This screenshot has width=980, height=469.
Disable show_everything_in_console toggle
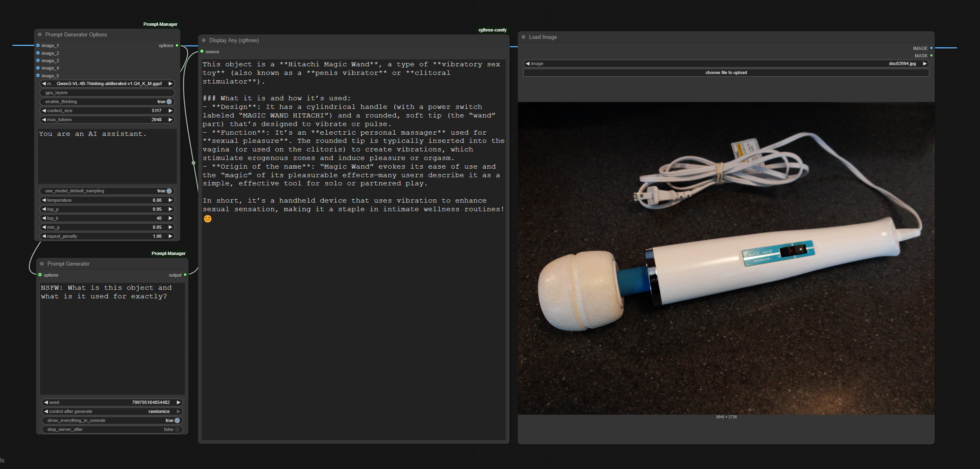(177, 421)
